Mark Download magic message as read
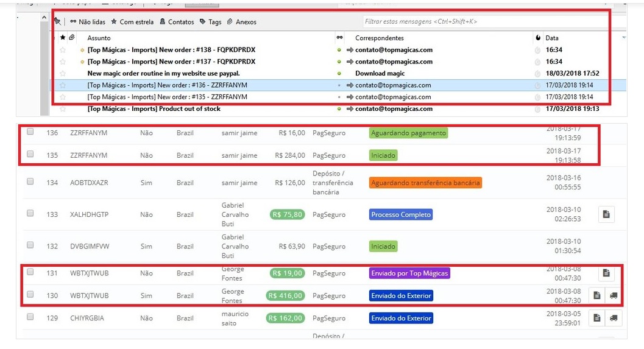Viewport: 644px width, 349px height. pos(339,74)
